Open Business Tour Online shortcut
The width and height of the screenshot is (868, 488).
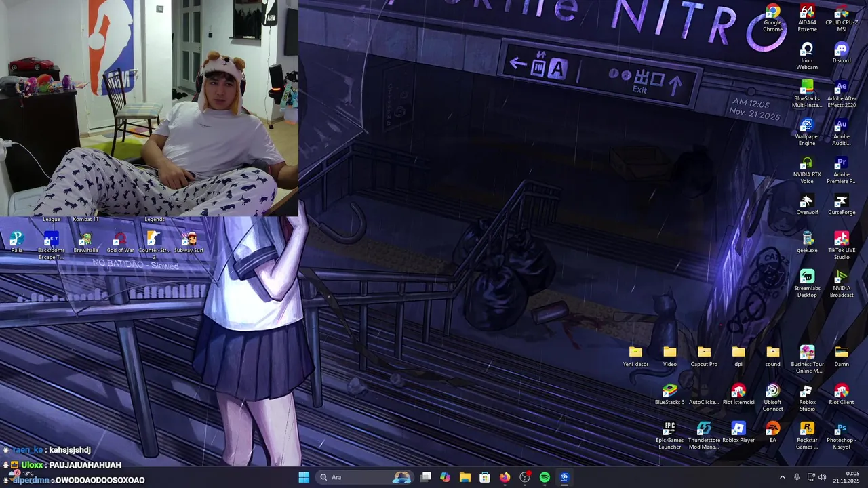[x=807, y=360]
